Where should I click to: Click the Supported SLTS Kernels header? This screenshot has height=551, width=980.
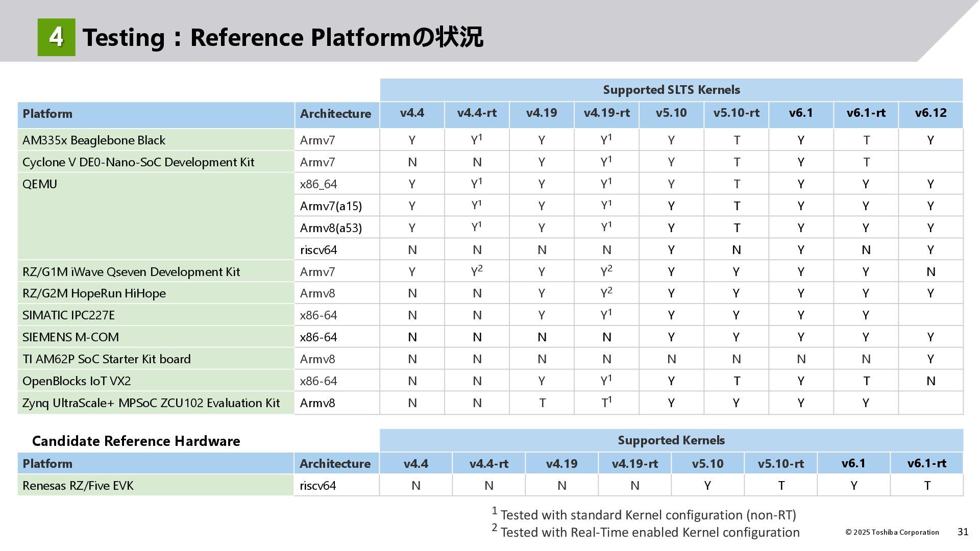tap(671, 90)
